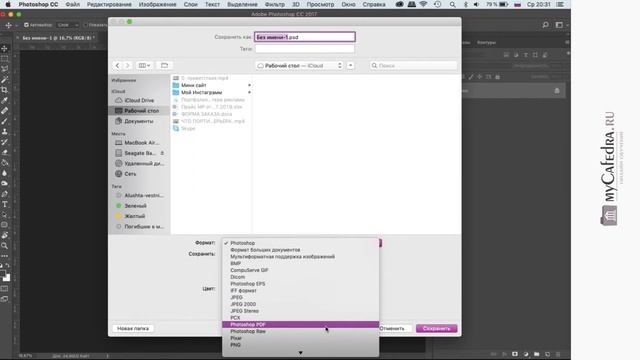Change screen mode icon in toolbar
Image resolution: width=640 pixels, height=360 pixels.
coord(4,299)
